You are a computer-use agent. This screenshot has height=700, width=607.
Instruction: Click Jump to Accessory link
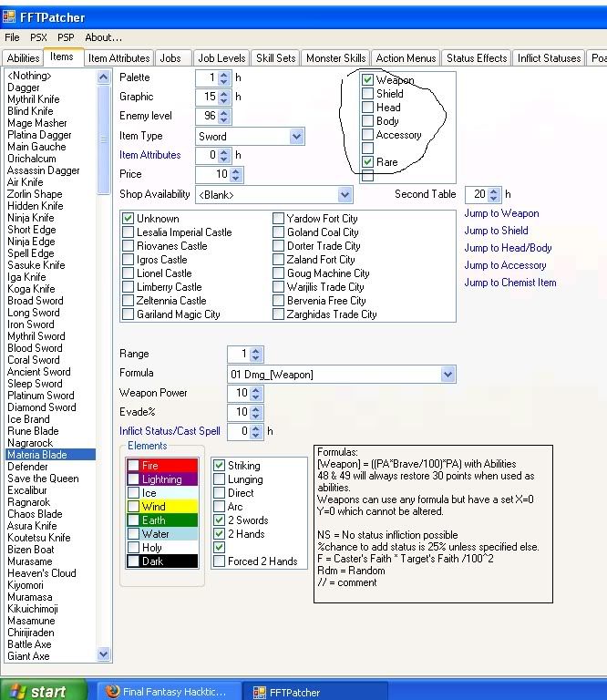tap(505, 265)
